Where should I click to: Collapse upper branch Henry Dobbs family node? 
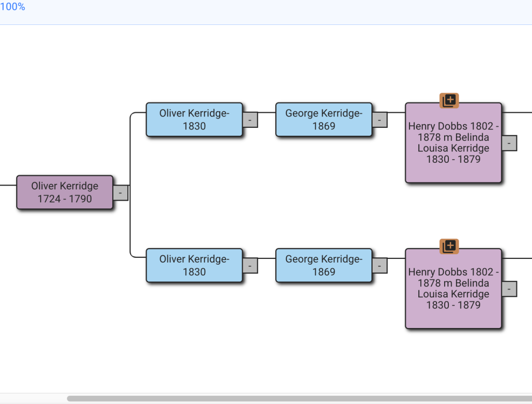[509, 143]
